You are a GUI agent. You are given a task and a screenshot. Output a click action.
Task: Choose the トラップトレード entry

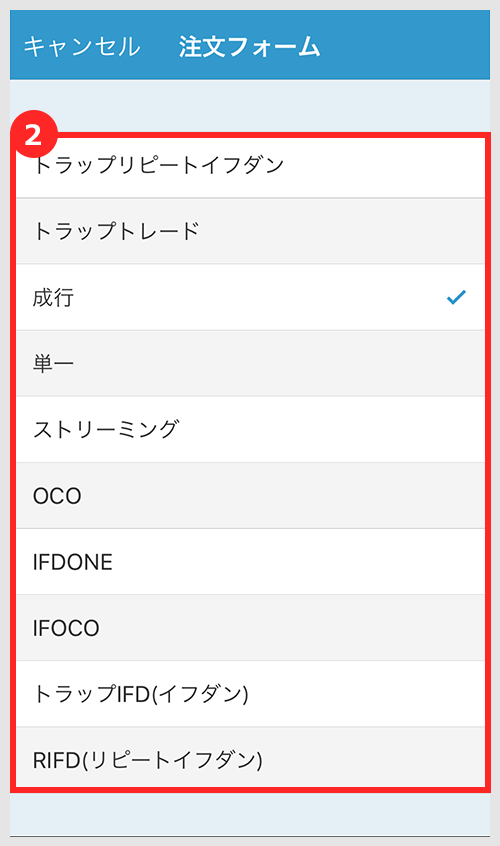250,231
